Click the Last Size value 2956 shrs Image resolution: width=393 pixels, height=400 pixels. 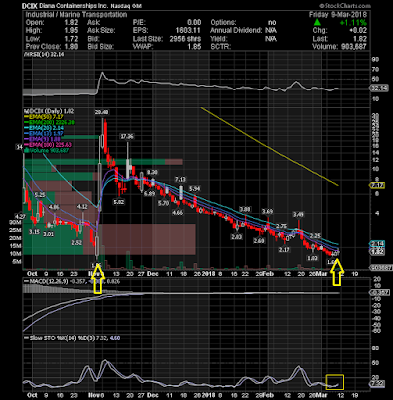click(185, 39)
